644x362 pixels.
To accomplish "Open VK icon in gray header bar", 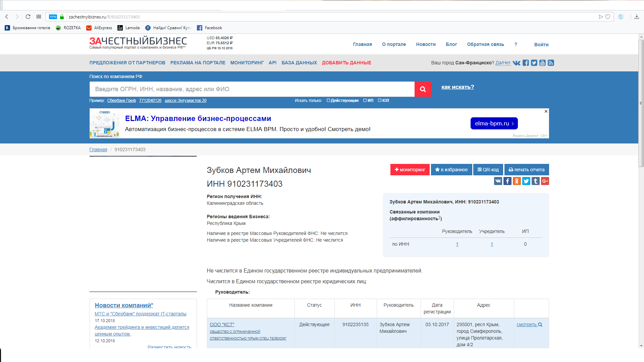I will click(517, 63).
